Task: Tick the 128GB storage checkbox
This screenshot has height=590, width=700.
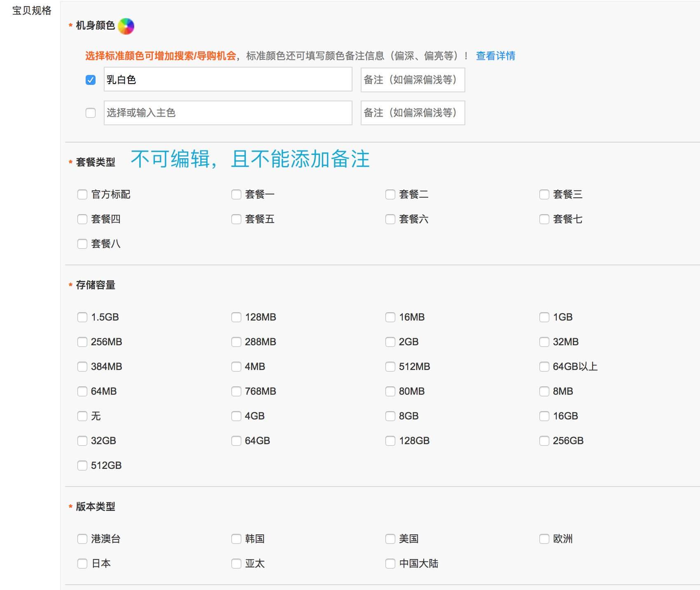Action: [390, 440]
